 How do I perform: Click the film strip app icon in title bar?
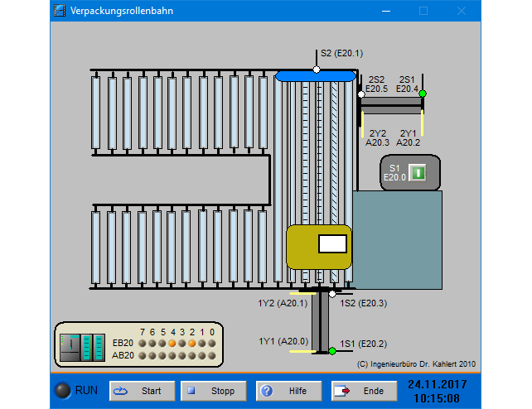(60, 11)
